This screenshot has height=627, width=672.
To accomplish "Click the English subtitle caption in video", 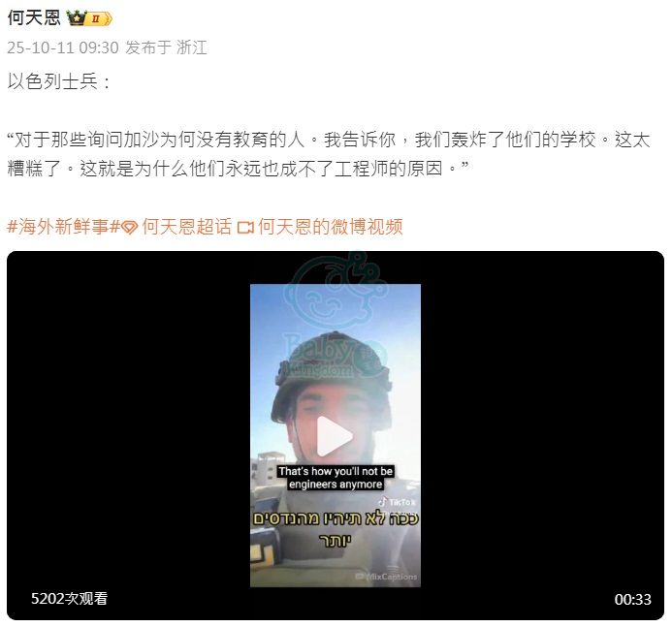I will tap(336, 478).
